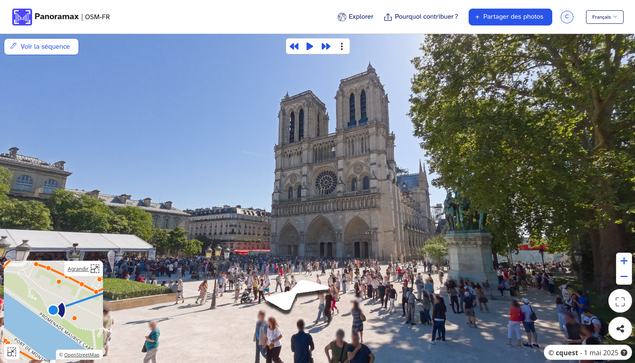
Task: Open the Pourquoi contribuer page
Action: tap(421, 17)
